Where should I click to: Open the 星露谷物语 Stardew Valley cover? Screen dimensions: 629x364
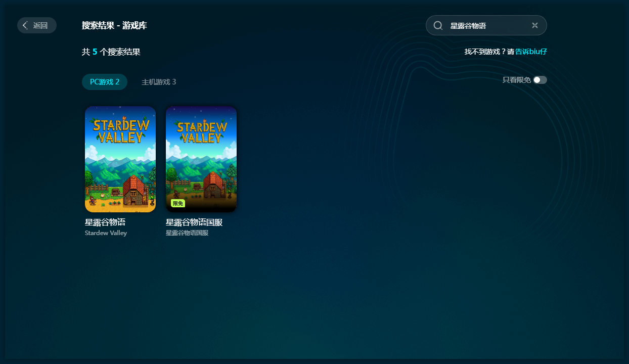click(x=120, y=159)
